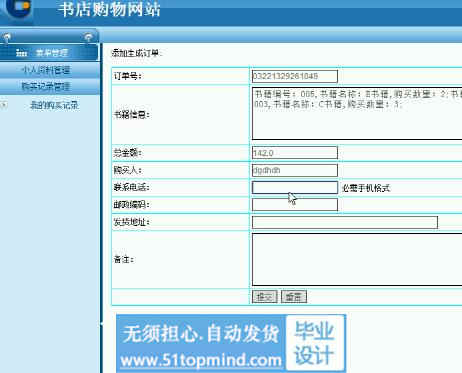Submit the order with 提交 button
Screen dimensions: 462x373
click(265, 297)
